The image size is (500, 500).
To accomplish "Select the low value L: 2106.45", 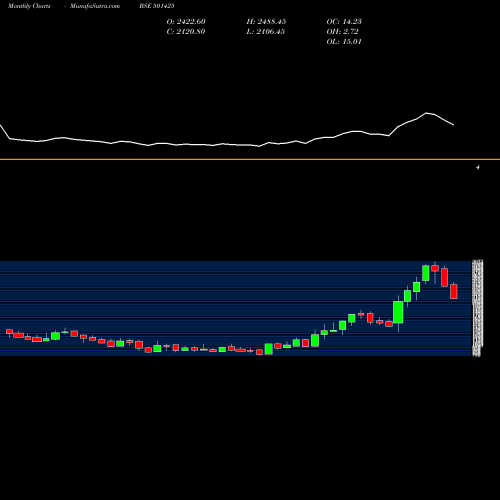I will tap(266, 32).
